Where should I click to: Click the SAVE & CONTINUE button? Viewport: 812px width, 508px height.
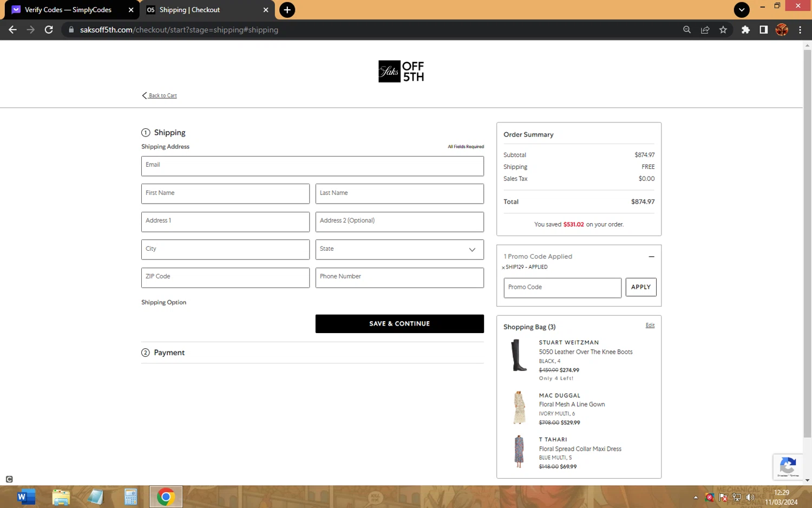tap(400, 324)
